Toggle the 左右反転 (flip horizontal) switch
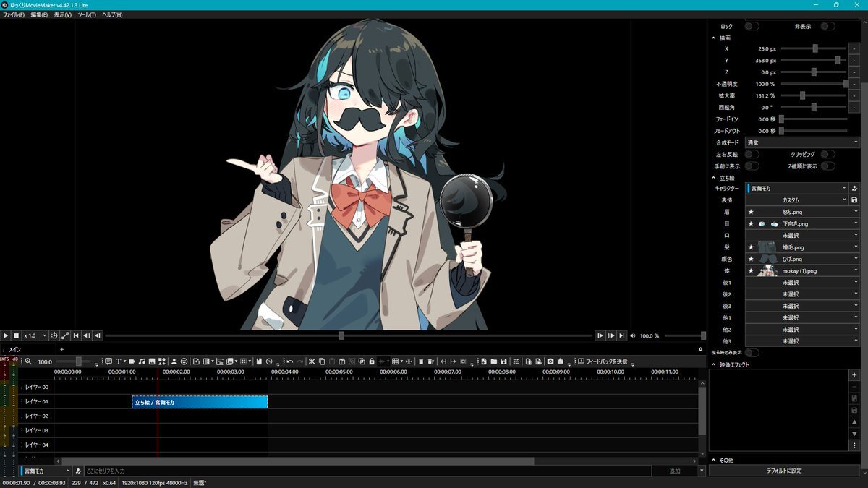868x488 pixels. click(x=752, y=154)
